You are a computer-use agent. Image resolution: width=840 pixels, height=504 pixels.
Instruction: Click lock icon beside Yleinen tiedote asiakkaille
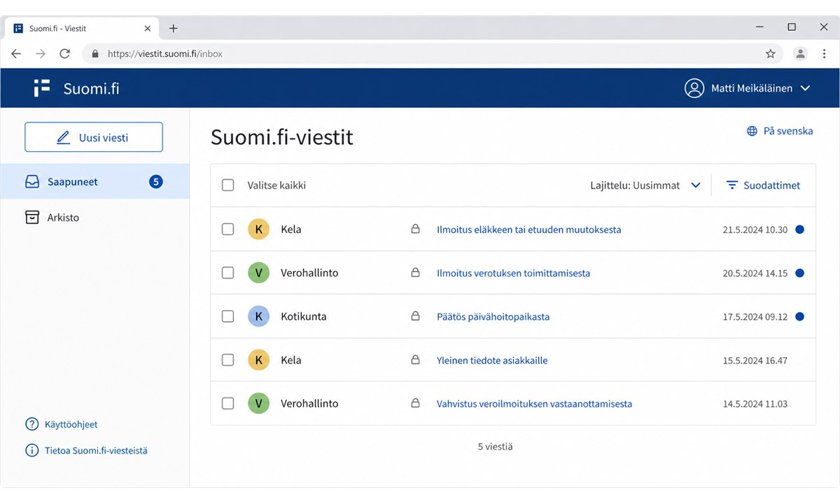[415, 360]
